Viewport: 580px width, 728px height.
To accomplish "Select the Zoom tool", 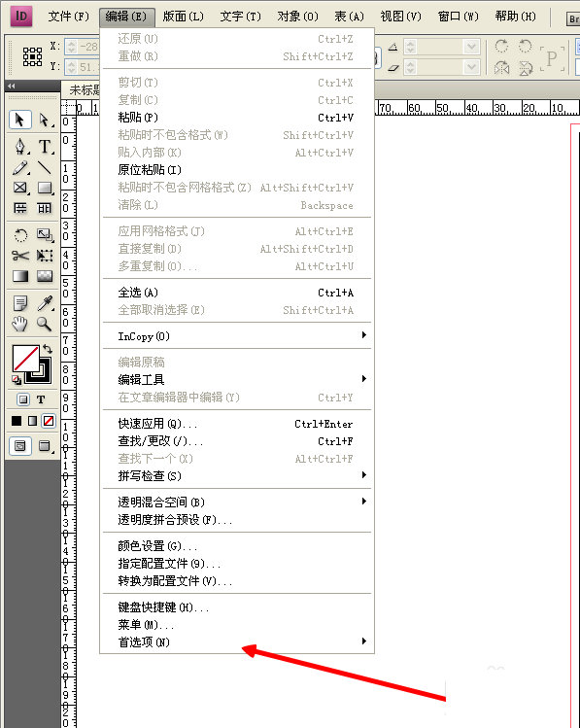I will pyautogui.click(x=45, y=324).
